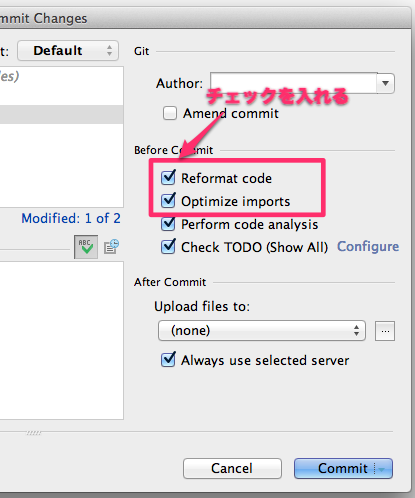Click inside the Author input field
Viewport: 415px width, 498px height.
pyautogui.click(x=294, y=83)
